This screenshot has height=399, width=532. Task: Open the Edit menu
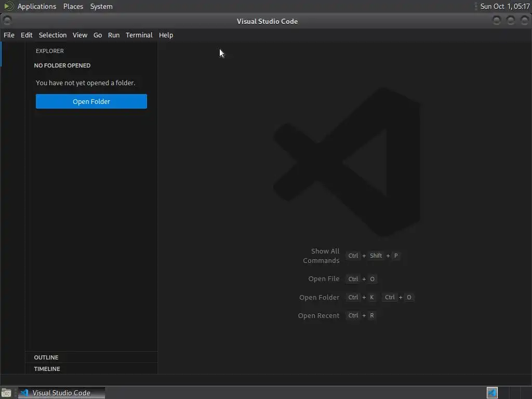coord(26,35)
